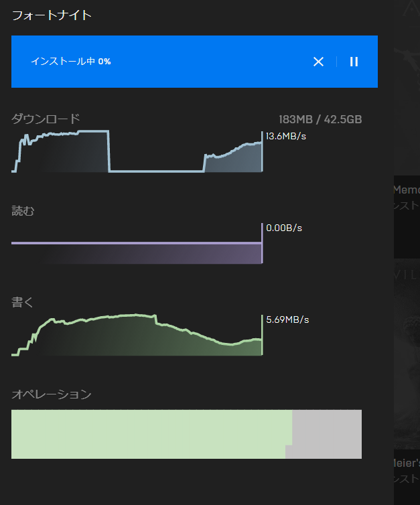Click the 読む label
Viewport: 420px width, 505px height.
pyautogui.click(x=23, y=211)
